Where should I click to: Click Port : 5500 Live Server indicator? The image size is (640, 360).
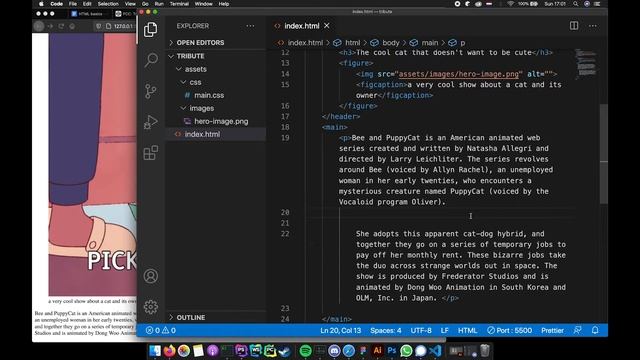coord(509,330)
